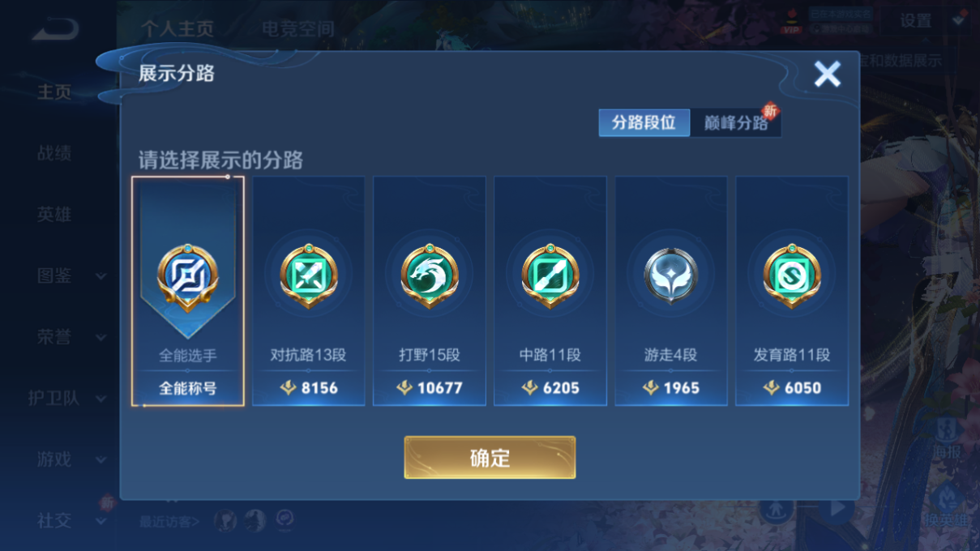Viewport: 980px width, 551px height.
Task: Expand the 荣誉 sidebar chevron
Action: 101,338
